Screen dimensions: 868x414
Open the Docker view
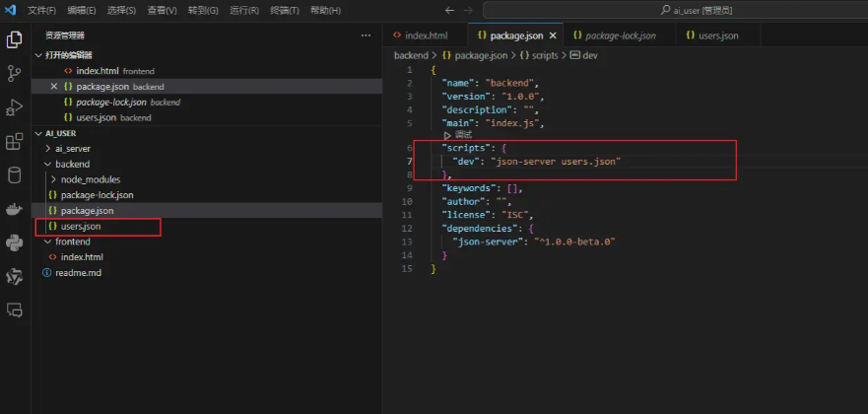click(15, 209)
